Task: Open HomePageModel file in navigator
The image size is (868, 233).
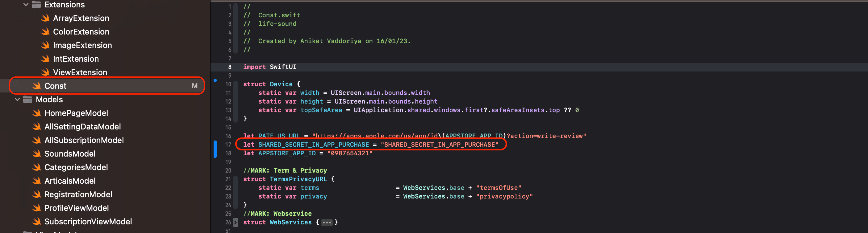Action: click(x=76, y=113)
